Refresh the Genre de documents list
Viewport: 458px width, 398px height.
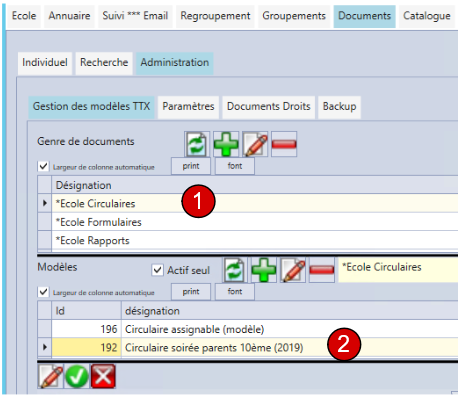point(197,144)
